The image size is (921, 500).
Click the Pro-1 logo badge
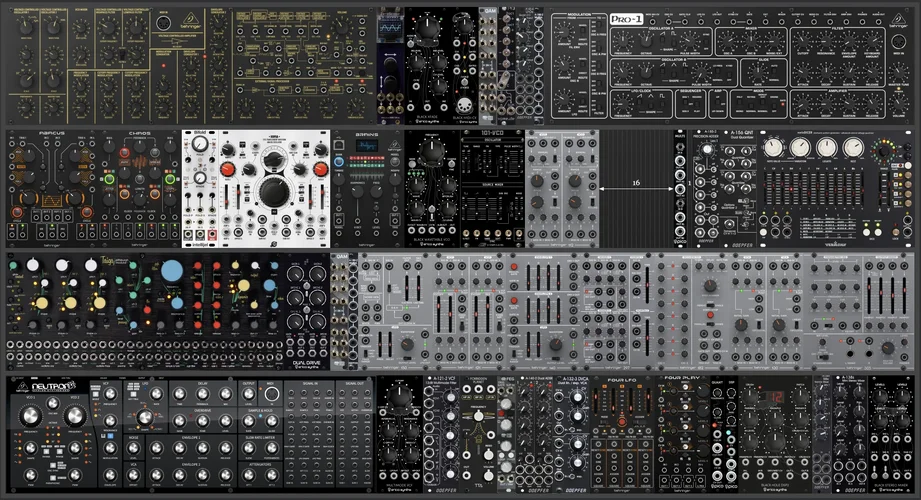point(626,19)
